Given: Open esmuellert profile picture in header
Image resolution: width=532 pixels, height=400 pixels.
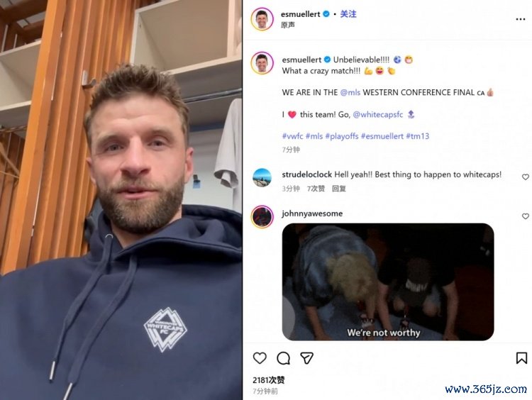Looking at the screenshot, I should point(262,19).
